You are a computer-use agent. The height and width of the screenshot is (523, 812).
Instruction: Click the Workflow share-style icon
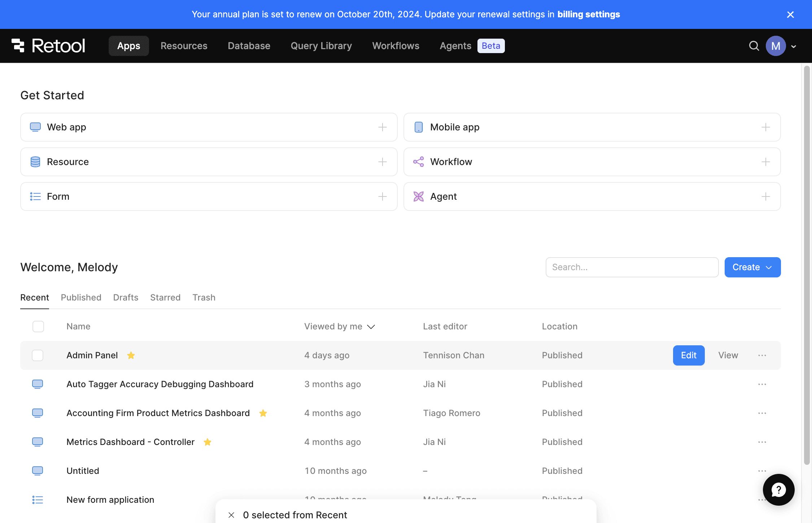click(x=418, y=162)
